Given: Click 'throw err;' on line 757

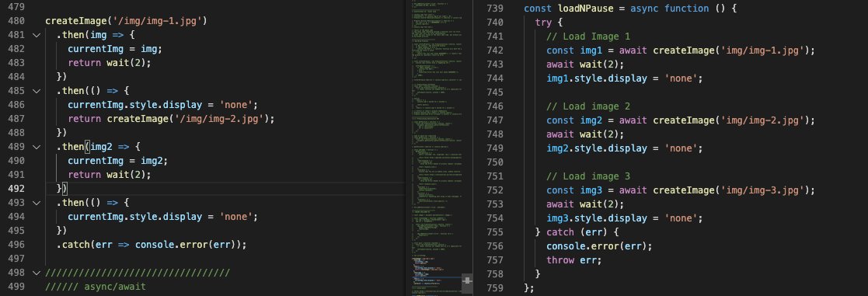Looking at the screenshot, I should pyautogui.click(x=573, y=260).
